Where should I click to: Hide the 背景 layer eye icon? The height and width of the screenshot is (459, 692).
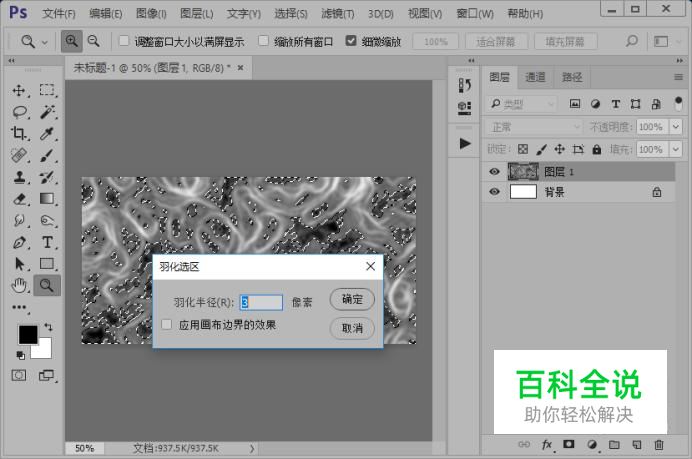[495, 192]
